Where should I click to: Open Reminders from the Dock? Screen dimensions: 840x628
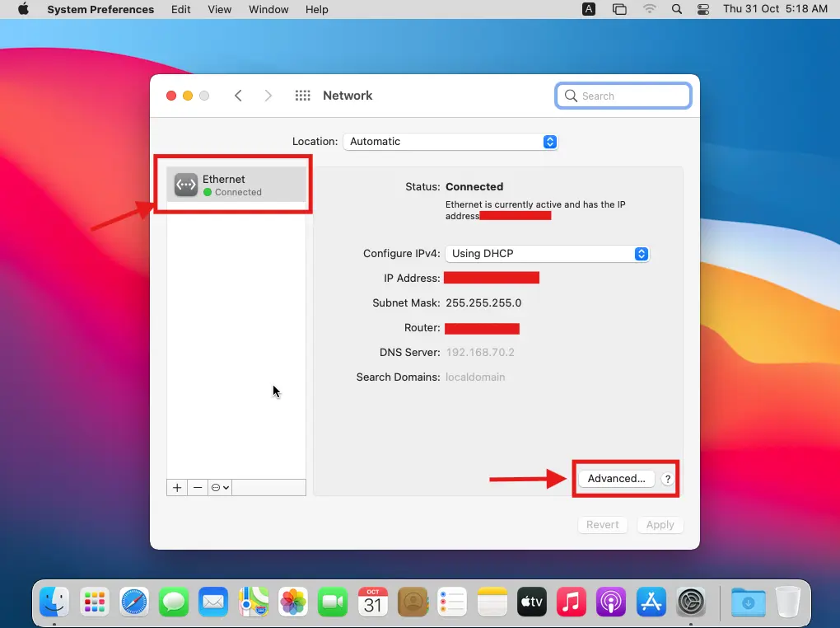452,602
